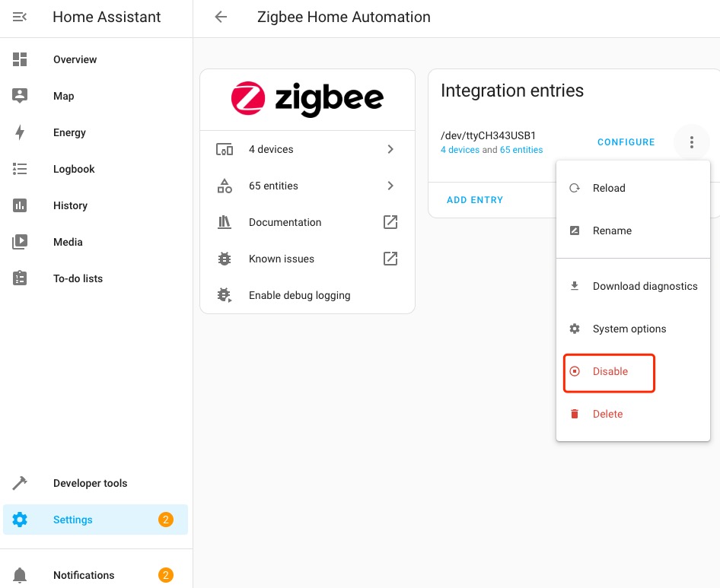Click the Notifications badge showing 2
The width and height of the screenshot is (720, 588).
click(x=166, y=575)
